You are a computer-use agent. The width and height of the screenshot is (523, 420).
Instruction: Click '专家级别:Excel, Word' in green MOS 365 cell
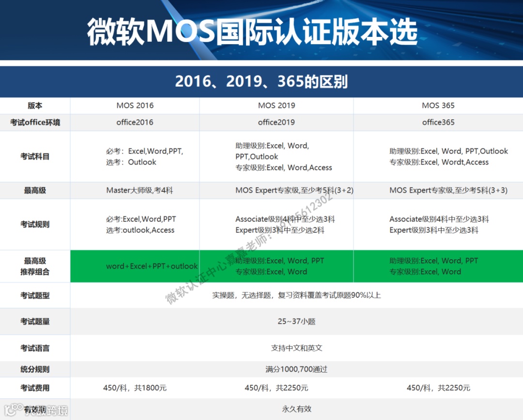(x=425, y=272)
